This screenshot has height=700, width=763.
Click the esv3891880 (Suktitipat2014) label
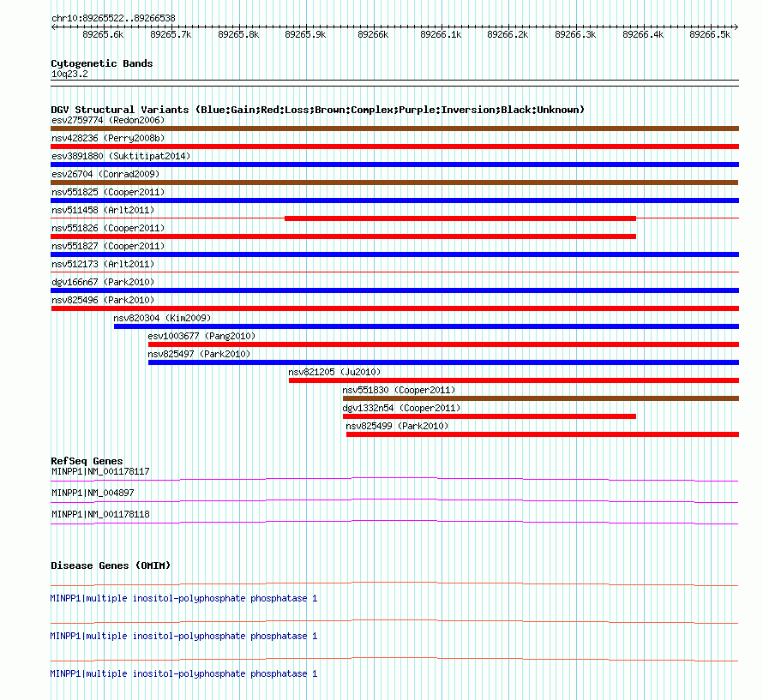[x=121, y=156]
